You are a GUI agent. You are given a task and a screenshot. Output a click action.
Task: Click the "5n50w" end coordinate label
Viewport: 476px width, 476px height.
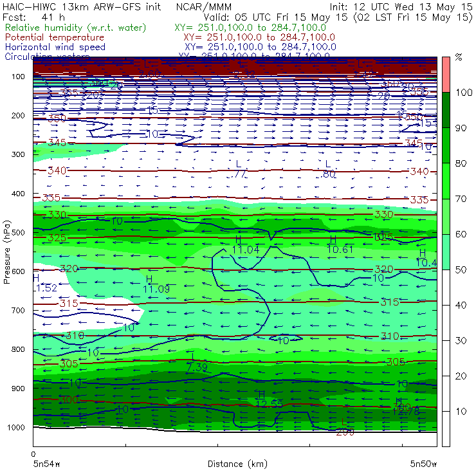(423, 464)
